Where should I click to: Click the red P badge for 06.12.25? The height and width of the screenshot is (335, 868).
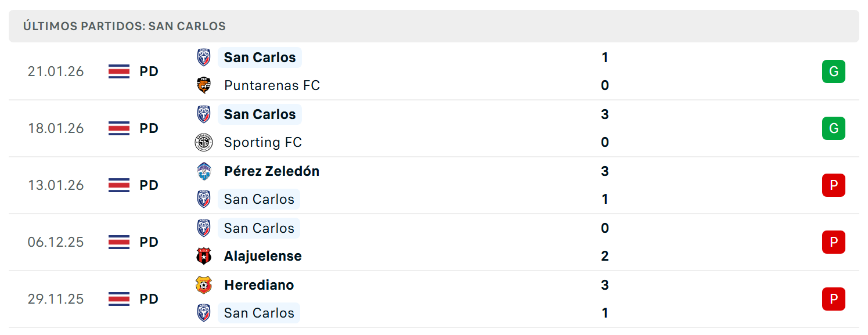(834, 242)
